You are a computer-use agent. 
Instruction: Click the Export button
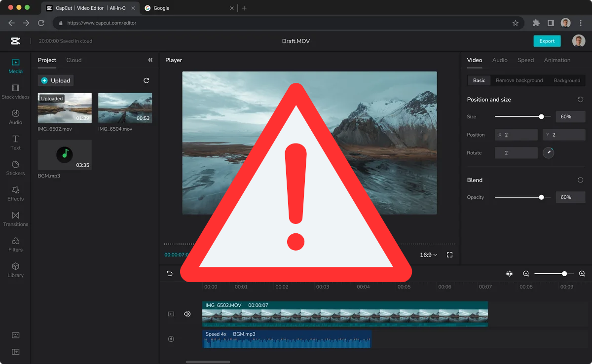coord(547,41)
